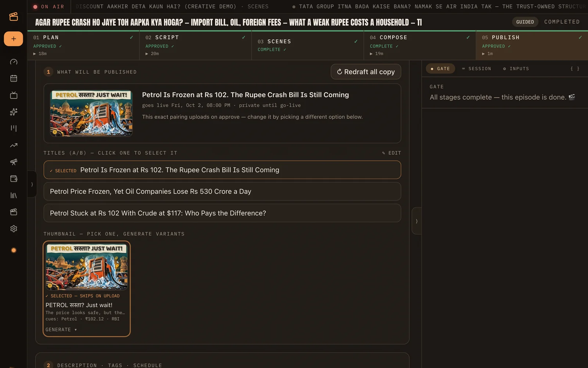Click the curly braces JSON icon

click(575, 69)
